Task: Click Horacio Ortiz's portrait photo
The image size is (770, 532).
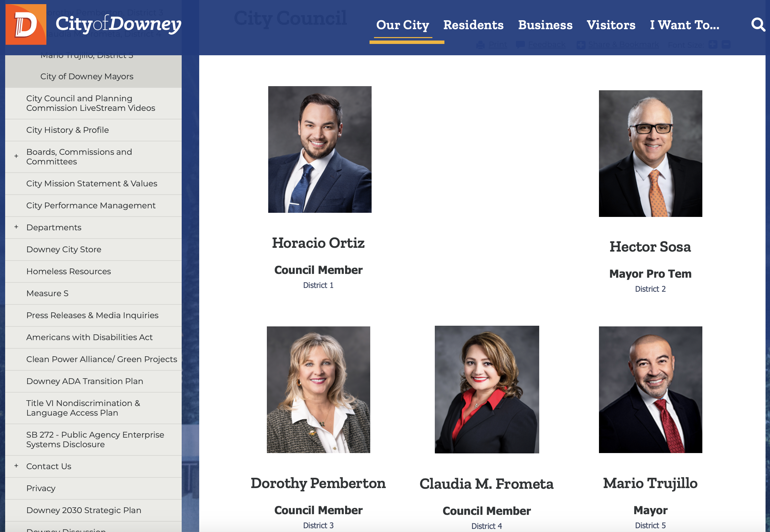Action: 319,149
